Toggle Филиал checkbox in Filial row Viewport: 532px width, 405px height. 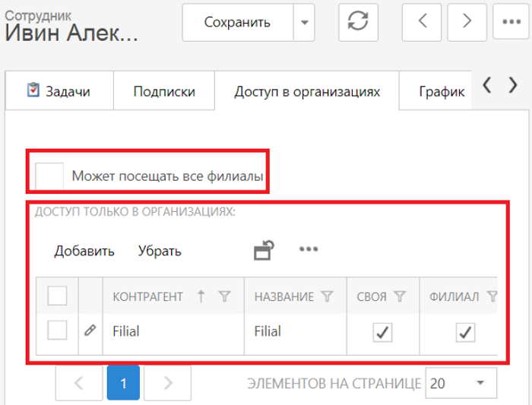(465, 332)
